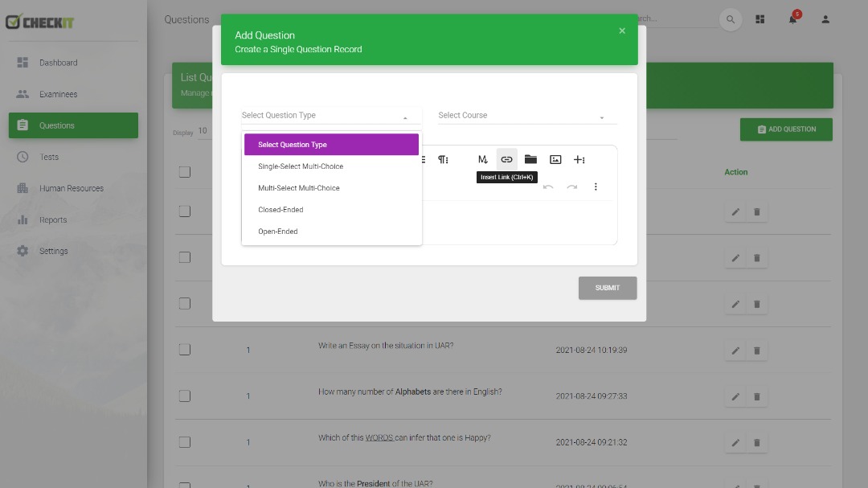Open the file manager folder icon
Viewport: 868px width, 488px height.
click(531, 159)
